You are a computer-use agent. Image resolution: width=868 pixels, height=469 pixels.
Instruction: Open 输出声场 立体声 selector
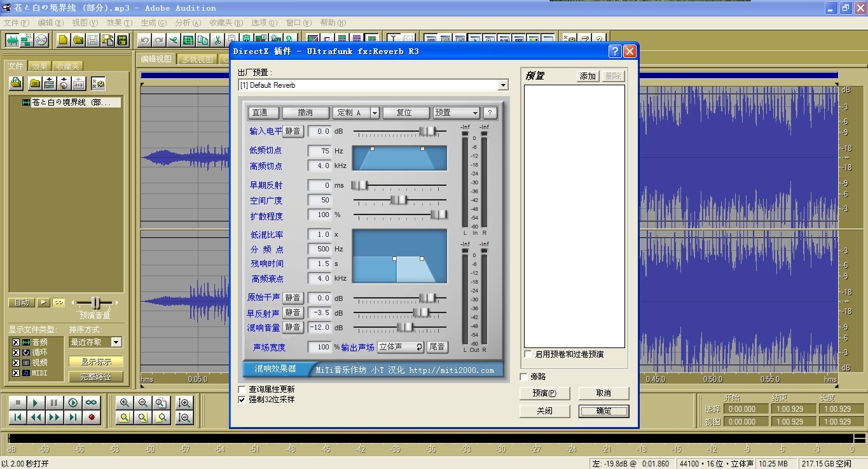pyautogui.click(x=401, y=347)
